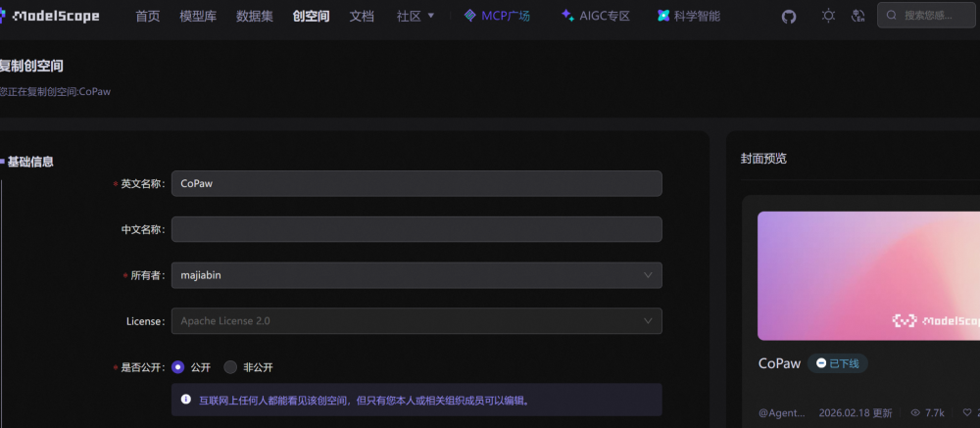Click the empty 中文名称 input field
The height and width of the screenshot is (428, 980).
click(x=416, y=229)
